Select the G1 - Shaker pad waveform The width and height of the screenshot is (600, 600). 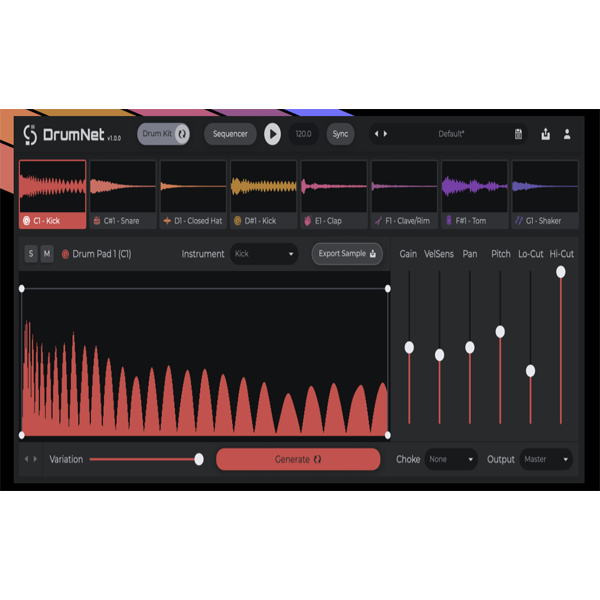[x=545, y=186]
